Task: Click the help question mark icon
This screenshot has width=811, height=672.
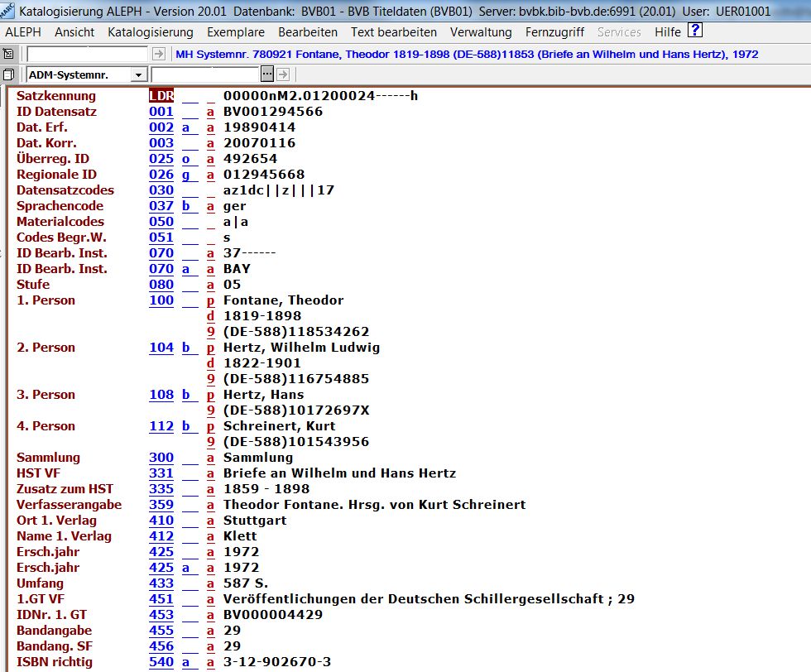Action: coord(695,31)
